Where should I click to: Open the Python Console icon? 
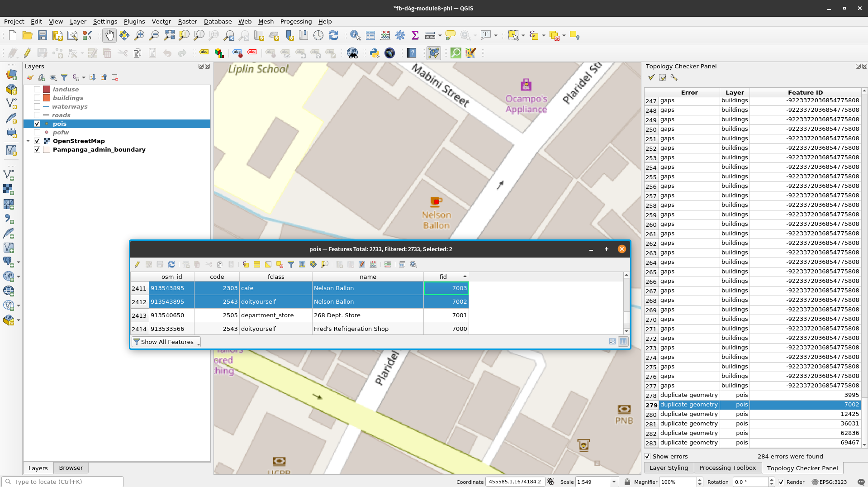pos(374,53)
